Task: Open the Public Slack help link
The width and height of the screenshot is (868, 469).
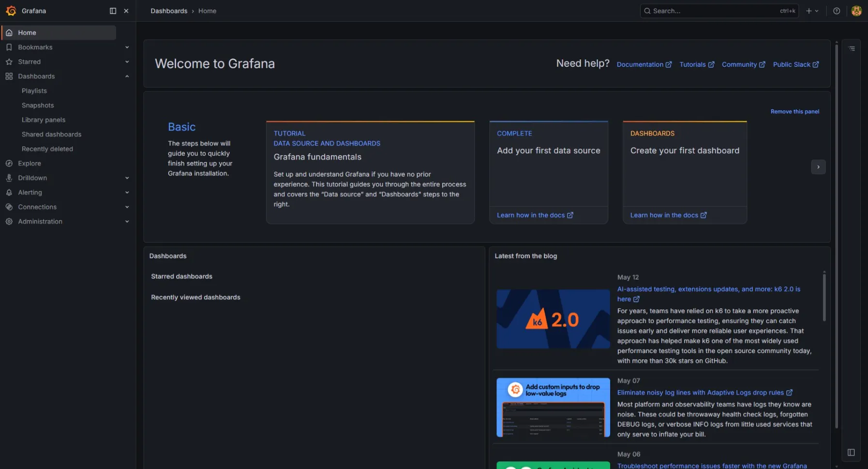Action: 796,64
